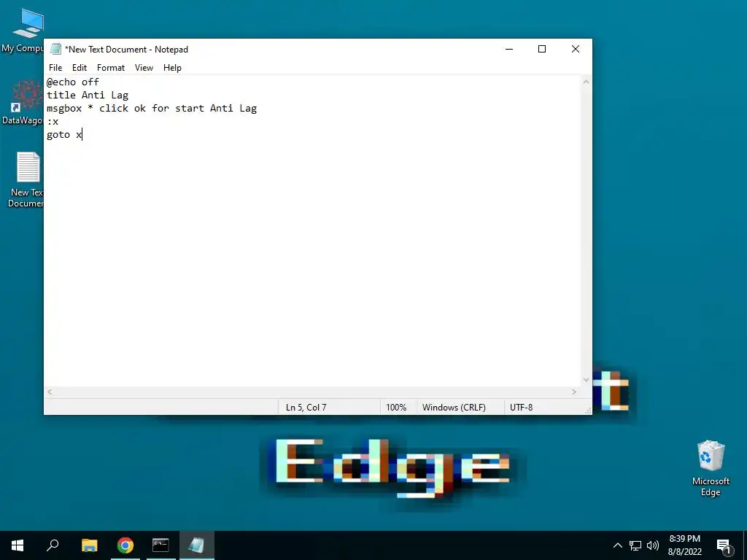This screenshot has width=747, height=560.
Task: Show hidden system tray icons
Action: pos(617,545)
